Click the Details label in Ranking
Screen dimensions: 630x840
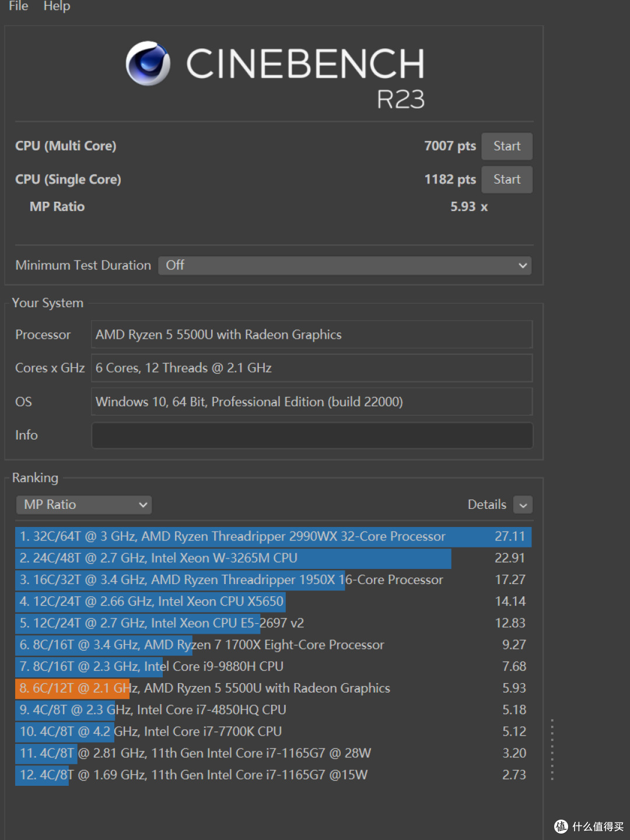coord(487,505)
